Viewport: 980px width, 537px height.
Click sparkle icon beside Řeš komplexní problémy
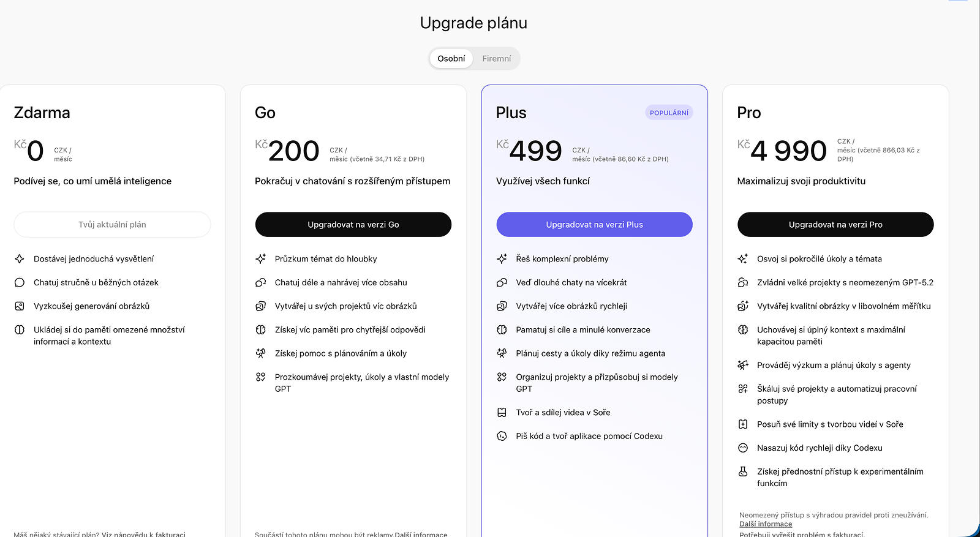(502, 259)
